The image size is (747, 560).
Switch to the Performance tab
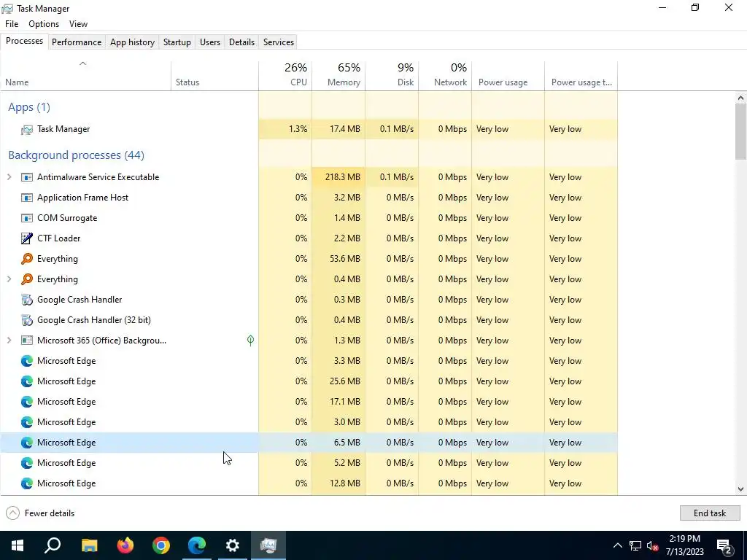pyautogui.click(x=77, y=42)
